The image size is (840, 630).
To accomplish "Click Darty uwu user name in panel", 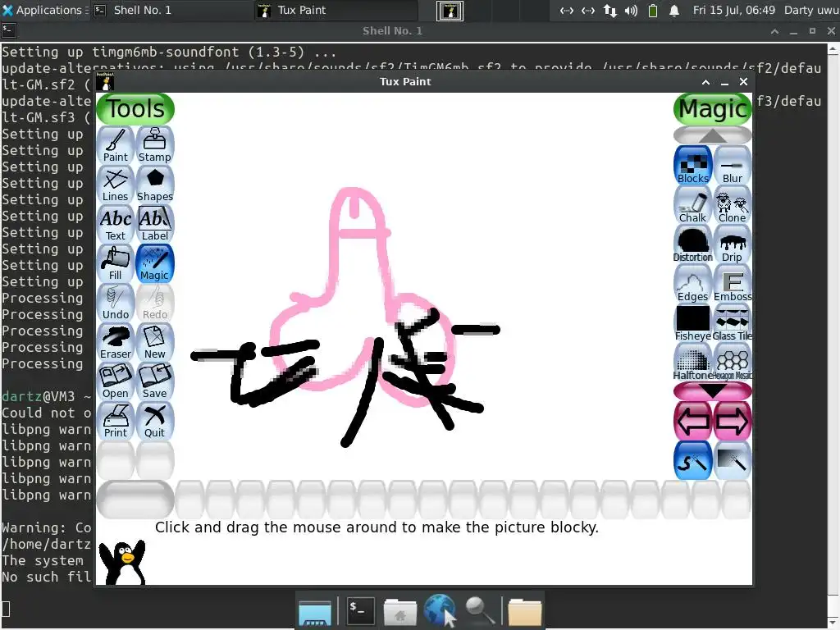I will [x=811, y=10].
